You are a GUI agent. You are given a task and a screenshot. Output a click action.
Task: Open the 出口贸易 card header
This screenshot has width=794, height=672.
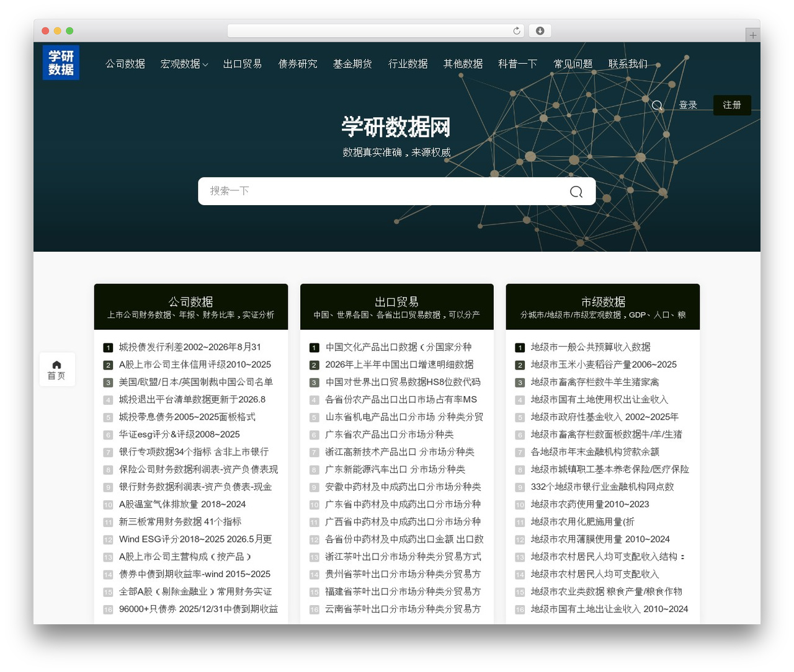[397, 307]
